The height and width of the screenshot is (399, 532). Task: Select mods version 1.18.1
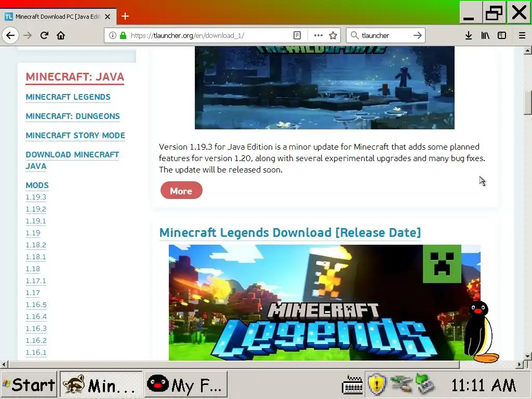pos(36,257)
